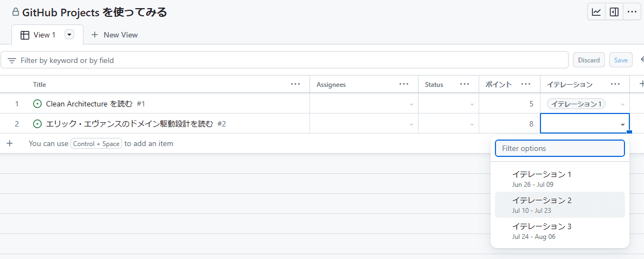Image resolution: width=644 pixels, height=259 pixels.
Task: Create a New View
Action: tap(114, 35)
